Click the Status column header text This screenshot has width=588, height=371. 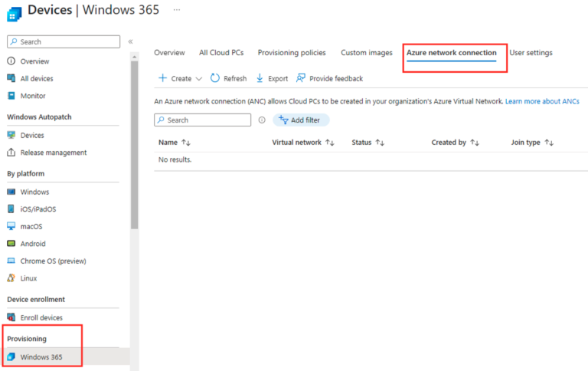(x=361, y=143)
